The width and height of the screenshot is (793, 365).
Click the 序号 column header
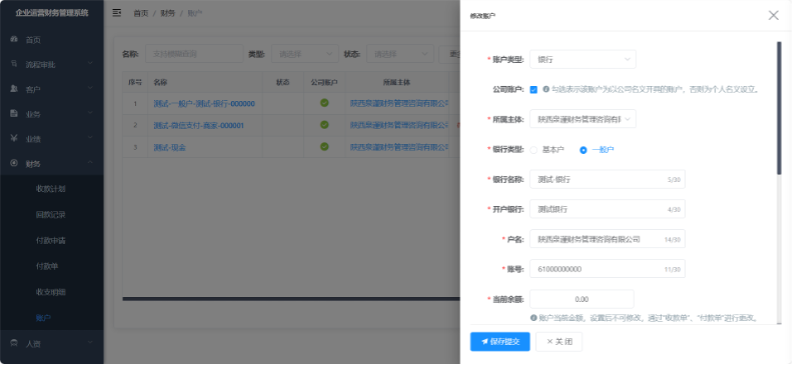[135, 82]
